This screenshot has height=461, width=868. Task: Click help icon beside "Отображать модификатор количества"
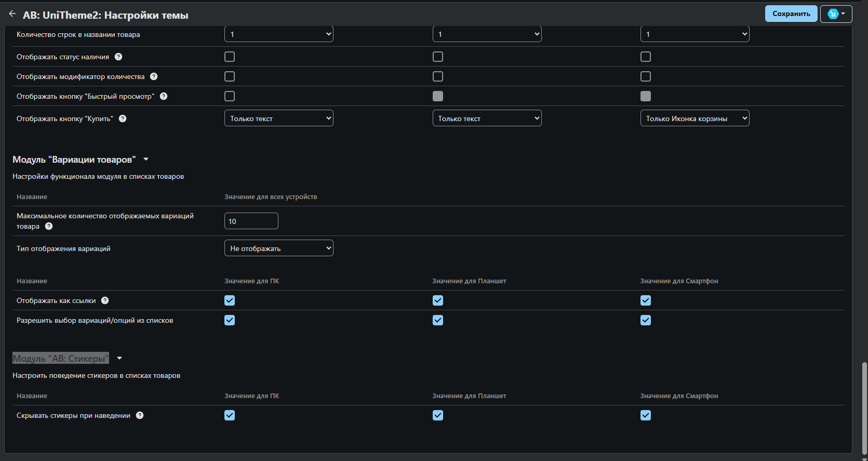[x=154, y=76]
